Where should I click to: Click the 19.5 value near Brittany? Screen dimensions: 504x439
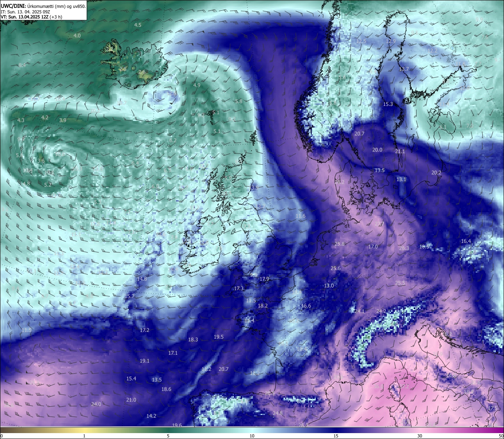pyautogui.click(x=219, y=337)
